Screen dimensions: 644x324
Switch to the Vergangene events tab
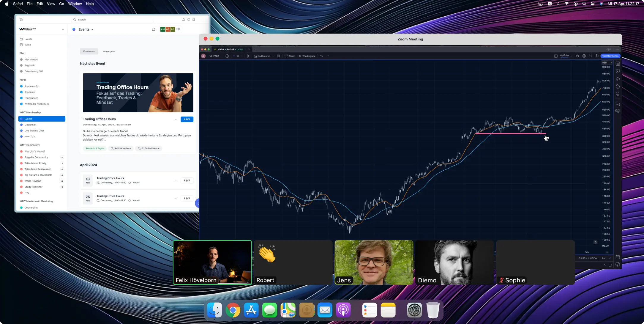pos(109,51)
